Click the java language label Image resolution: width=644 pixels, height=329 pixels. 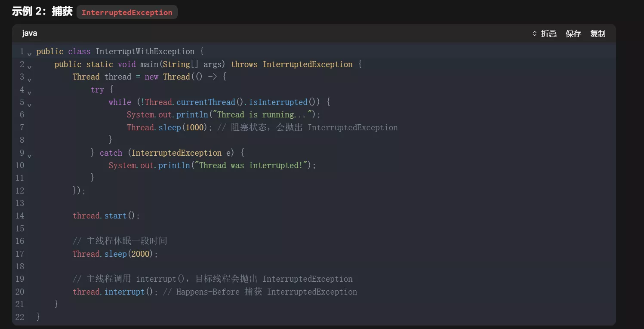click(30, 33)
